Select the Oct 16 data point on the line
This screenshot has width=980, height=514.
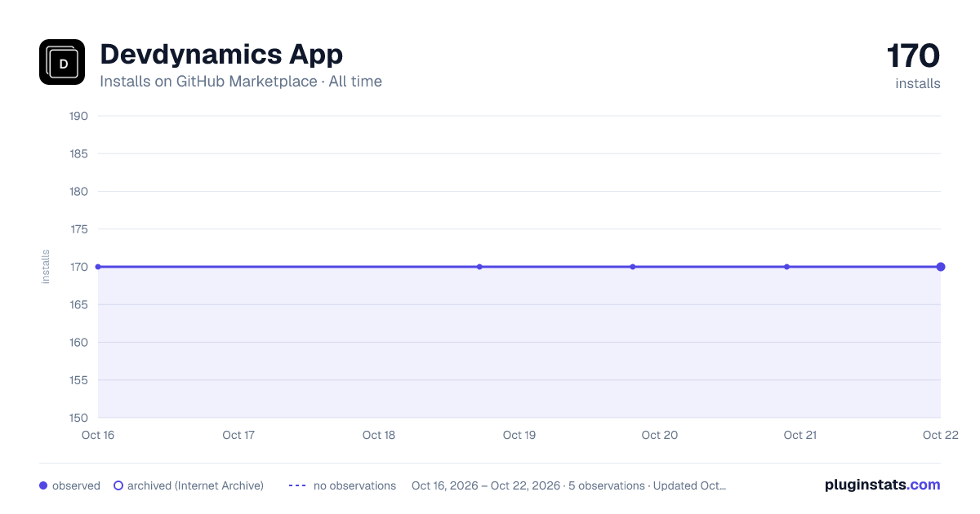[x=98, y=267]
